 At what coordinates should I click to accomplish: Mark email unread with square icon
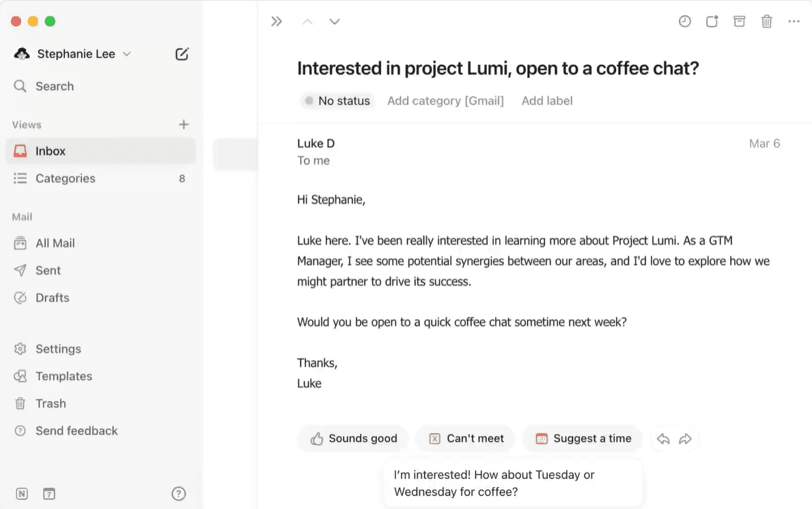pyautogui.click(x=712, y=21)
